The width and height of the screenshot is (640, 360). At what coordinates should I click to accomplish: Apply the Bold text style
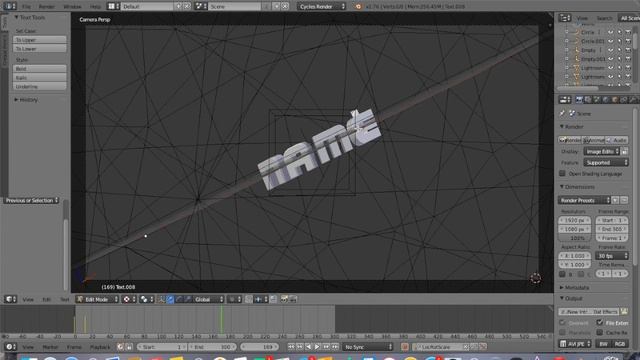pos(40,69)
